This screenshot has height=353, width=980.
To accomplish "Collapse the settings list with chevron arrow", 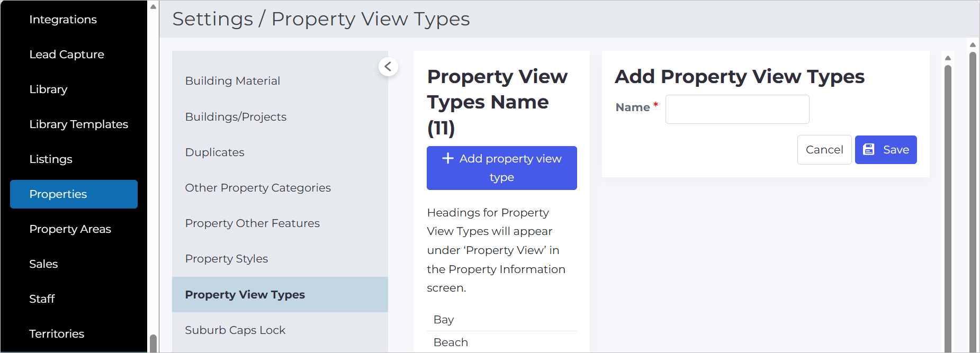I will click(388, 67).
